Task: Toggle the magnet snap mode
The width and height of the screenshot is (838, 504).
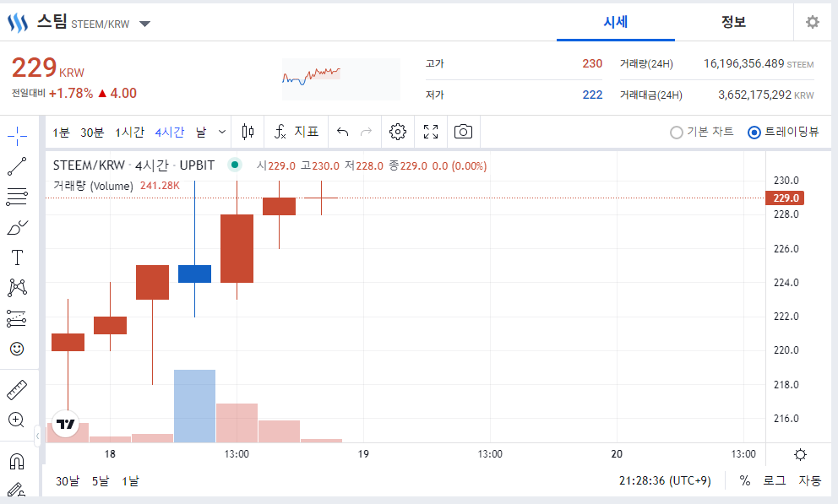Action: (17, 461)
